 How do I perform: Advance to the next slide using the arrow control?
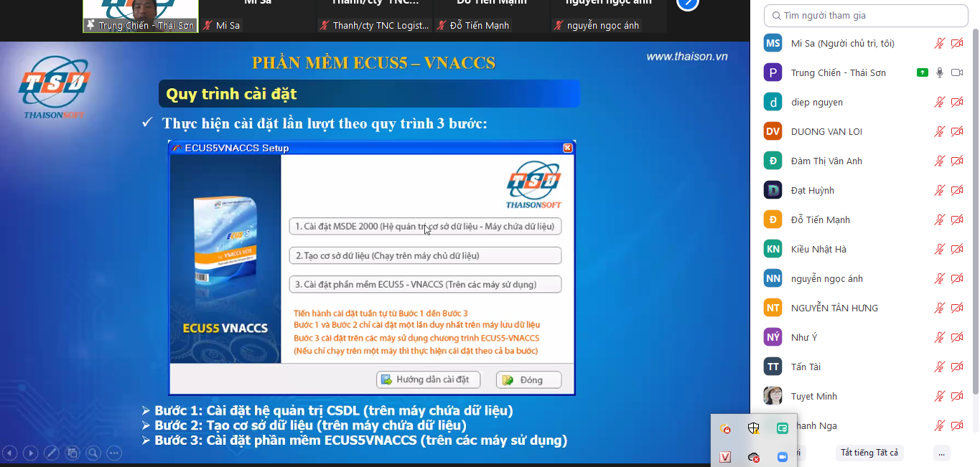click(31, 453)
